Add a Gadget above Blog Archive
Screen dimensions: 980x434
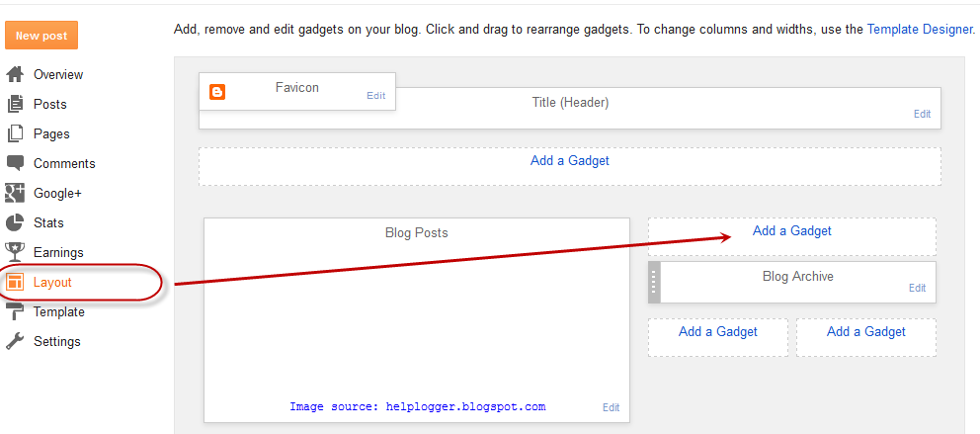coord(792,230)
